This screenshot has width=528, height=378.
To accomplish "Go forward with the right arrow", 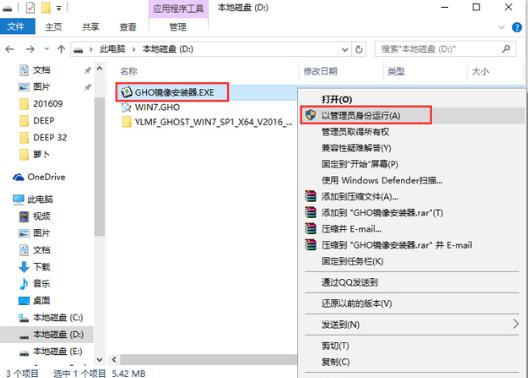I will click(x=30, y=49).
